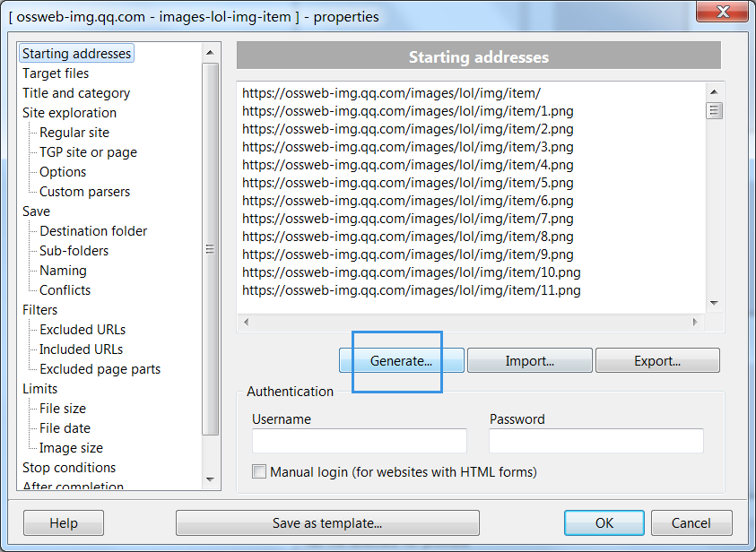Select the Sub-folders entry

click(74, 251)
